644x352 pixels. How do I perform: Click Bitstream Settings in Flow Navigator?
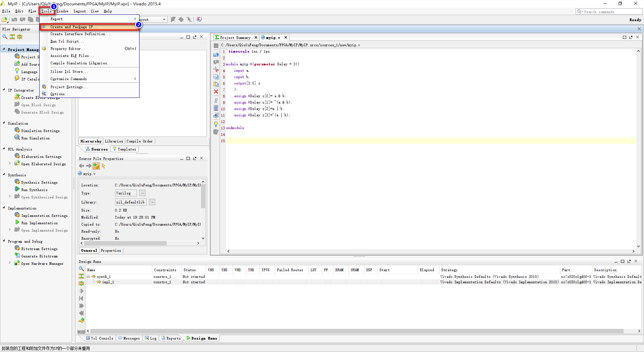pyautogui.click(x=39, y=249)
